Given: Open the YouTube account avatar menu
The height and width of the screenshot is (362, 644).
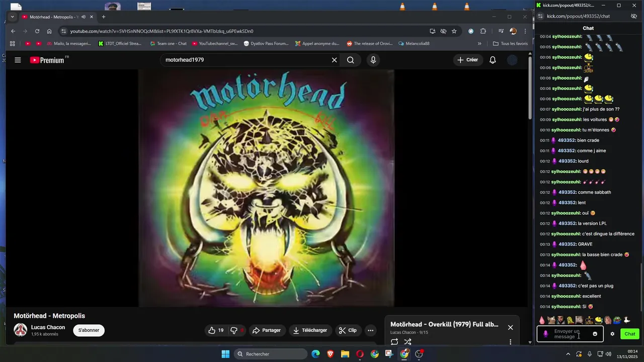Looking at the screenshot, I should tap(512, 60).
